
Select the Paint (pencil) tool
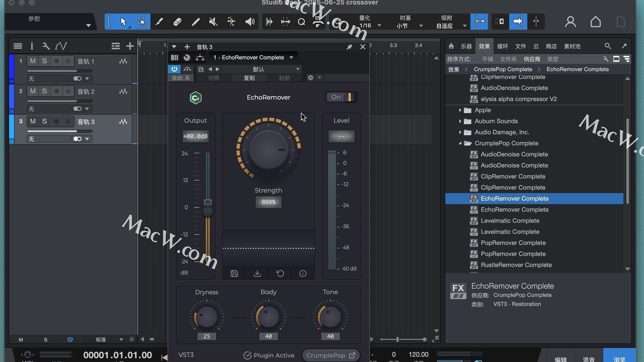tap(196, 22)
